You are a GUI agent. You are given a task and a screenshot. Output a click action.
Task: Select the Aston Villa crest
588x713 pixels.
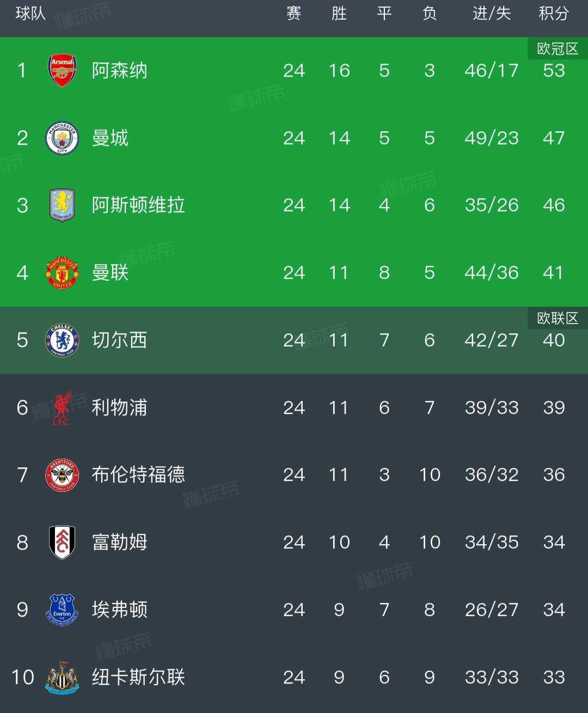tap(62, 205)
